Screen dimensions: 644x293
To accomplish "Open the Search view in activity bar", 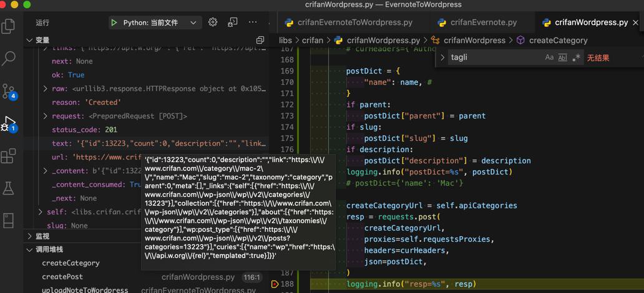I will click(8, 58).
